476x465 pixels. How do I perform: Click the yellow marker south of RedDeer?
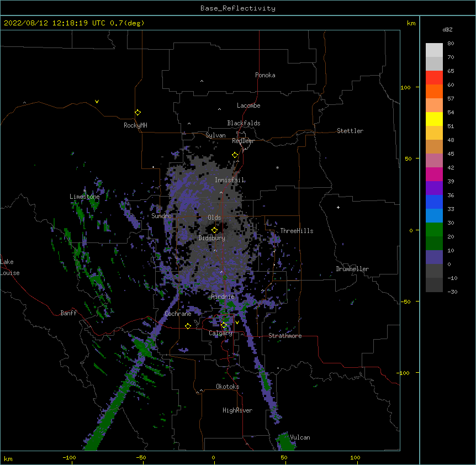click(235, 155)
